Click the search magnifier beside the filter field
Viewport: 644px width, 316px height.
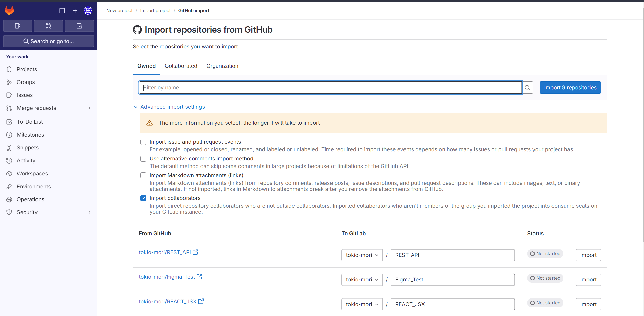pos(528,87)
